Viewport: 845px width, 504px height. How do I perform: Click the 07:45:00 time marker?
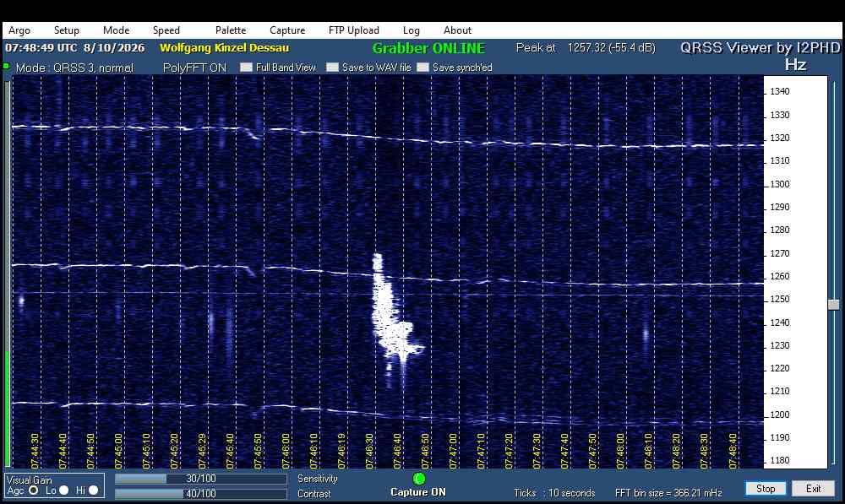click(118, 451)
